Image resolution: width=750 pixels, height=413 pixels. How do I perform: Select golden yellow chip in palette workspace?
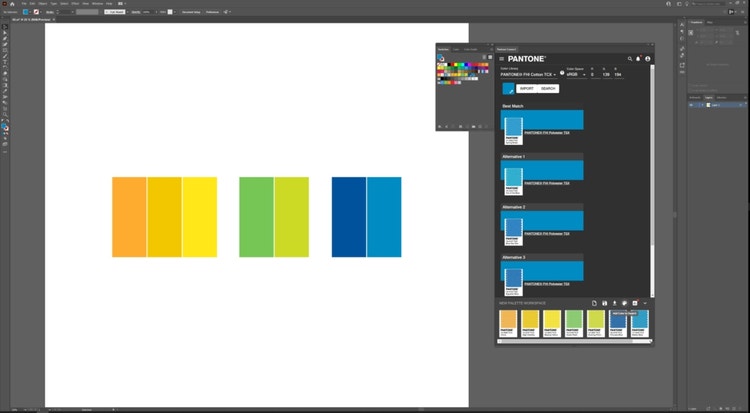click(x=530, y=324)
